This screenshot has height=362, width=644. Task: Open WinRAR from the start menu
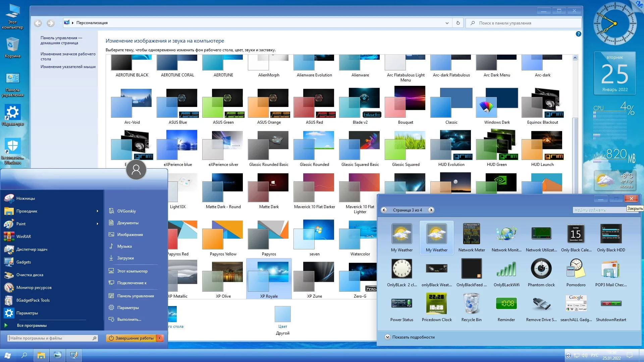point(23,237)
